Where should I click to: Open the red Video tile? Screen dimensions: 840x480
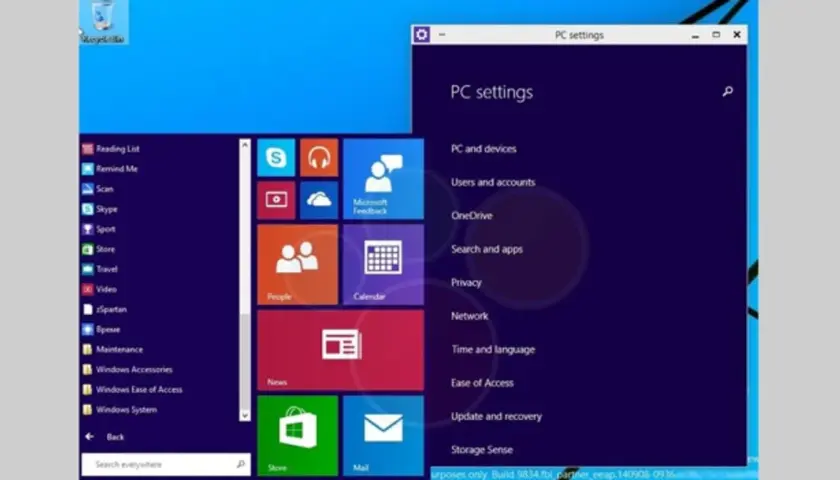(276, 200)
